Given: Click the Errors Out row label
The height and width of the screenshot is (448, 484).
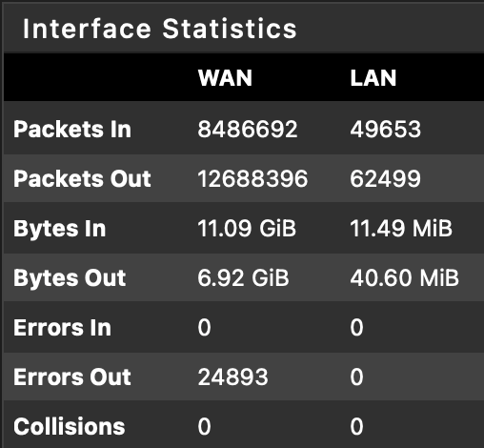Looking at the screenshot, I should coord(72,377).
